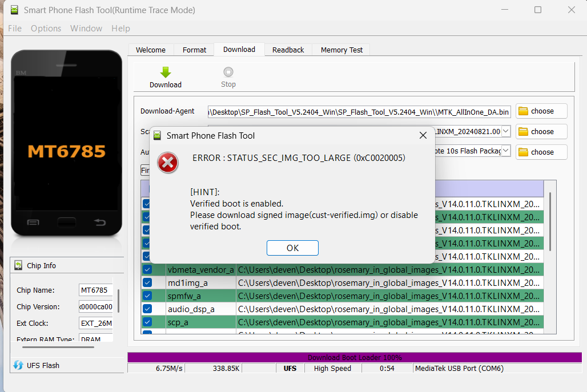Click the Extern RAM Type DRAM field

(96, 338)
